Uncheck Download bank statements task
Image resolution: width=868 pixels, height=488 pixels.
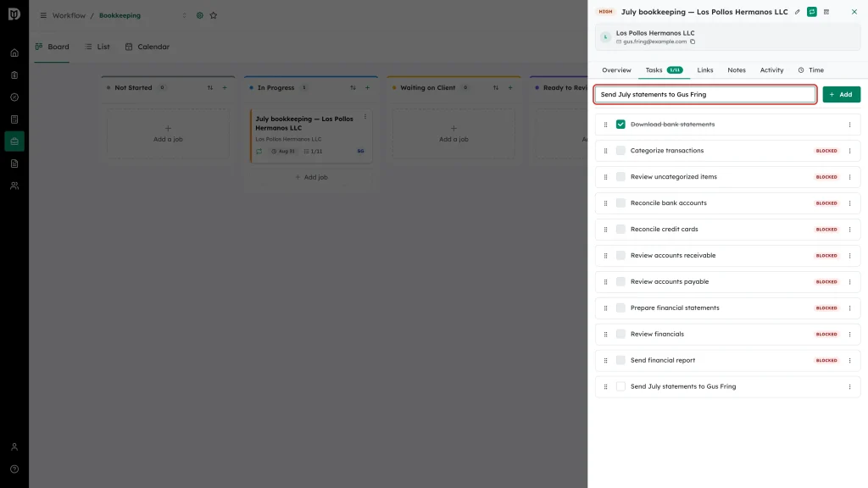point(620,125)
